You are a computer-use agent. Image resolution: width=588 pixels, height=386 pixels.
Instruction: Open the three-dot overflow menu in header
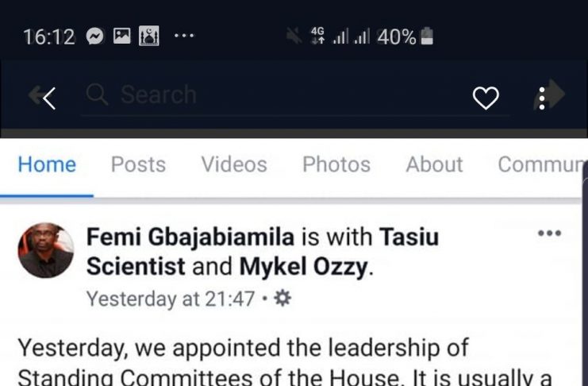[541, 98]
